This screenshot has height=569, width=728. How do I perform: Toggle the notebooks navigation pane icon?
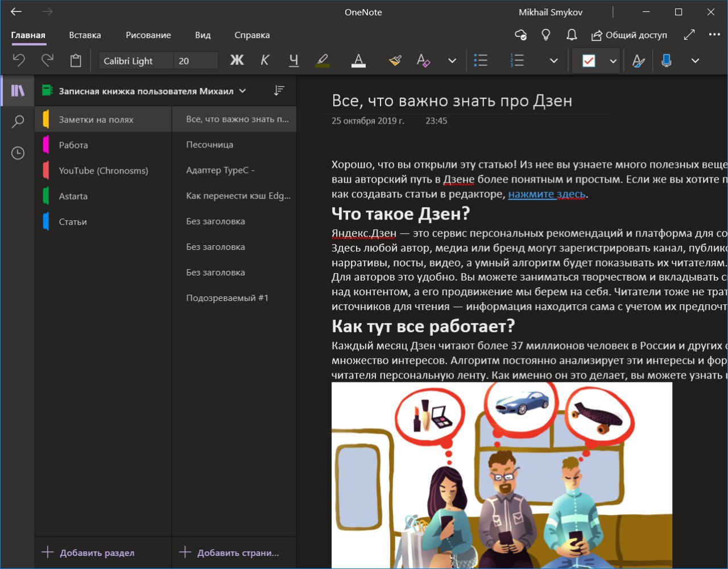point(18,90)
